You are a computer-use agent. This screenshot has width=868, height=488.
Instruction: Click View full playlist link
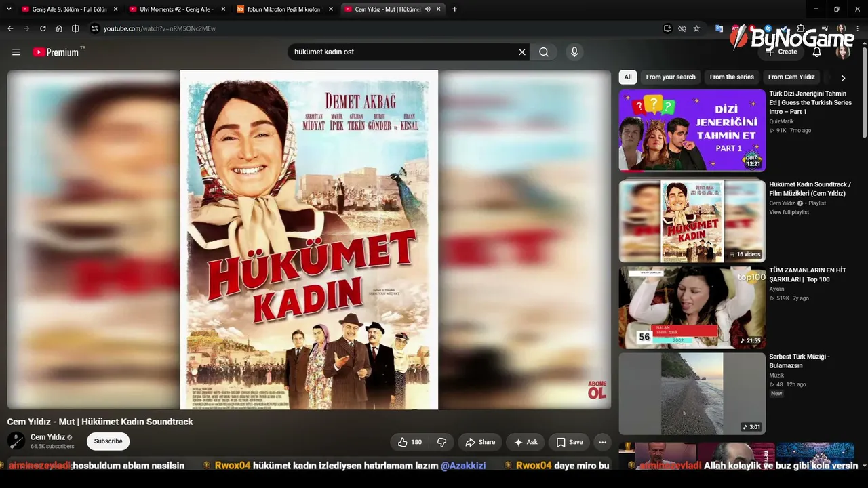[x=789, y=212]
